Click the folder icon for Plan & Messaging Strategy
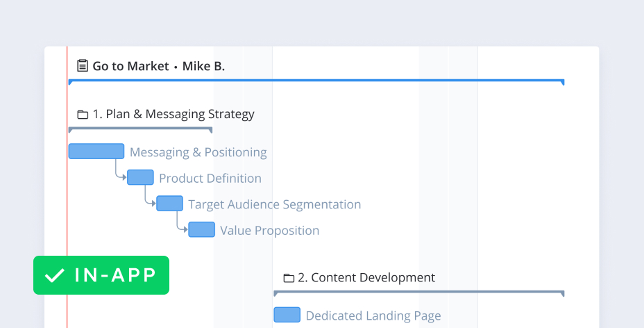Viewport: 644px width, 328px height. click(83, 115)
